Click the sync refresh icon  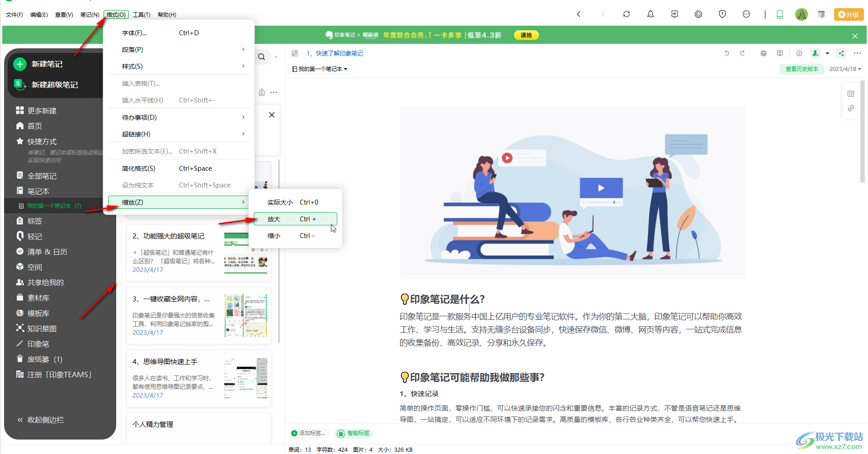coord(627,14)
